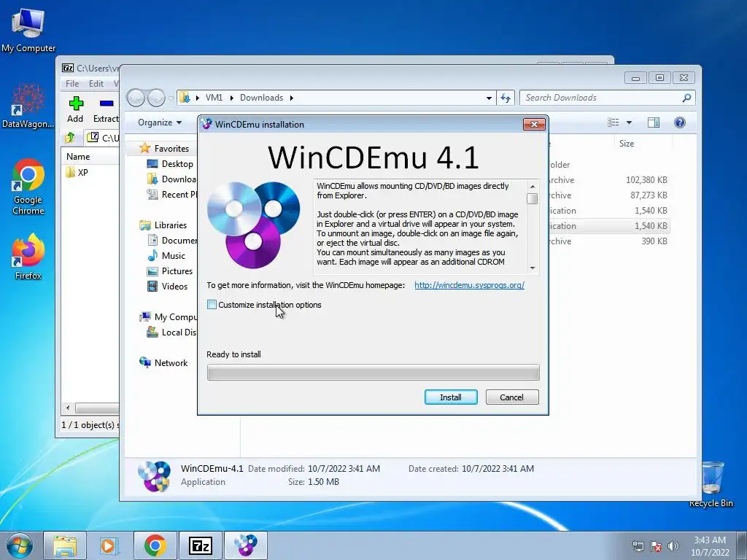Click the taskbar clock
747x560 pixels.
710,546
